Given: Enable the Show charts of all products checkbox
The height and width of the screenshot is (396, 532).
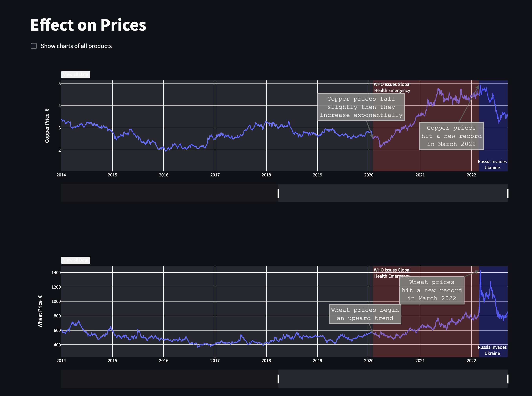Looking at the screenshot, I should pos(34,46).
